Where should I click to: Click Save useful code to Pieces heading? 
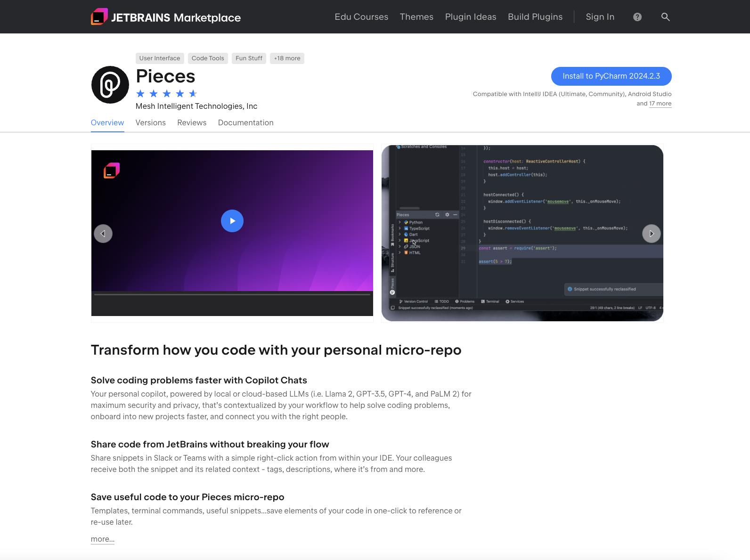pos(187,497)
